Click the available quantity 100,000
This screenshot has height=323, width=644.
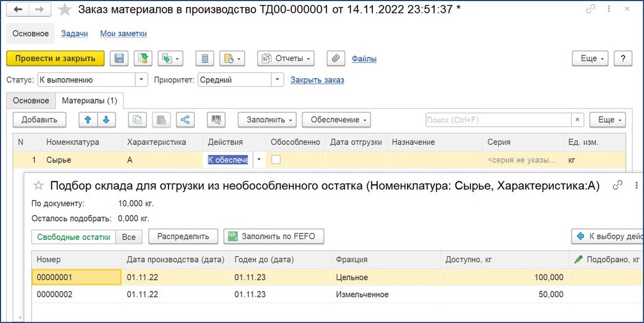pyautogui.click(x=504, y=278)
